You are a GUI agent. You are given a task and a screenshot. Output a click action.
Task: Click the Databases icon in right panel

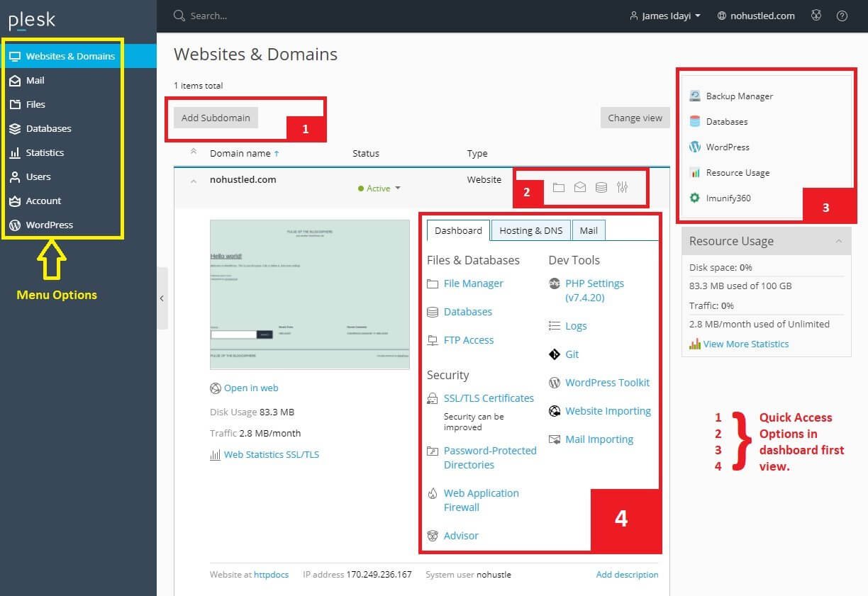[x=695, y=122]
